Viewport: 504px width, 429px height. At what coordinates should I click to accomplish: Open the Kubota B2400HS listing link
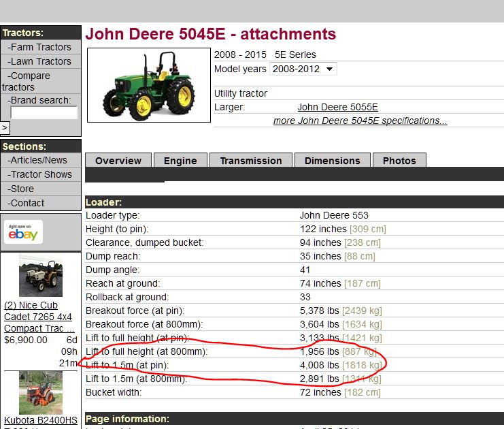pyautogui.click(x=41, y=420)
